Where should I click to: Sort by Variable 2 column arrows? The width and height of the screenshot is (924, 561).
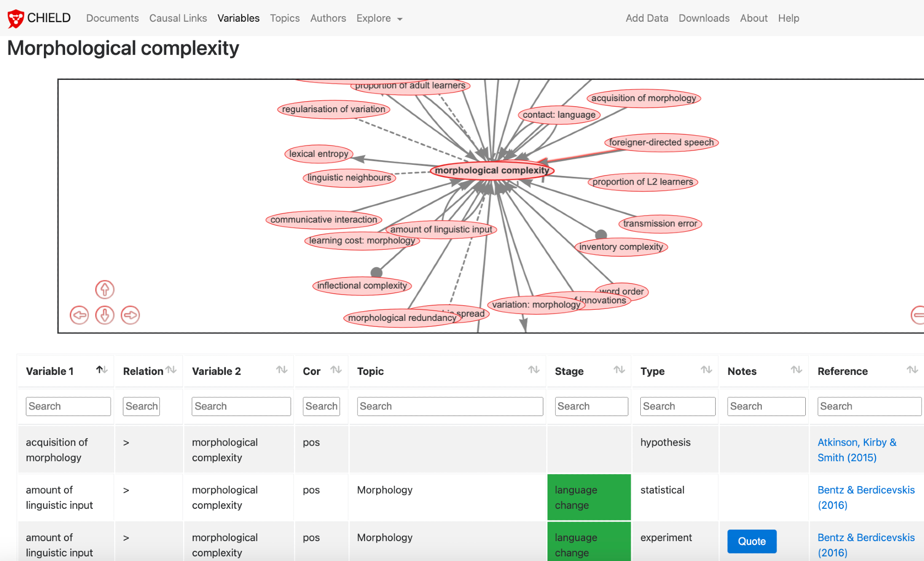click(x=282, y=370)
